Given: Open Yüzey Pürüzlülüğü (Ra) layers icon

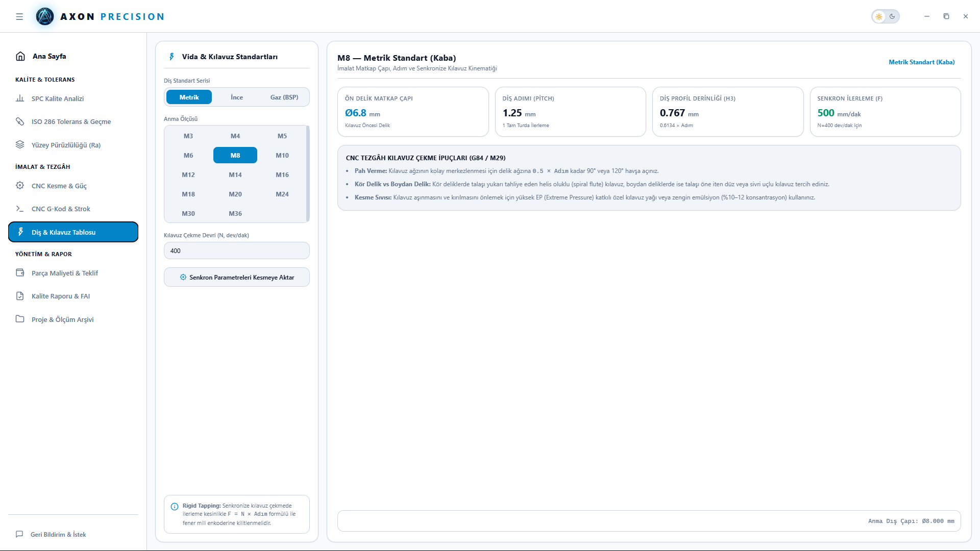Looking at the screenshot, I should [20, 145].
